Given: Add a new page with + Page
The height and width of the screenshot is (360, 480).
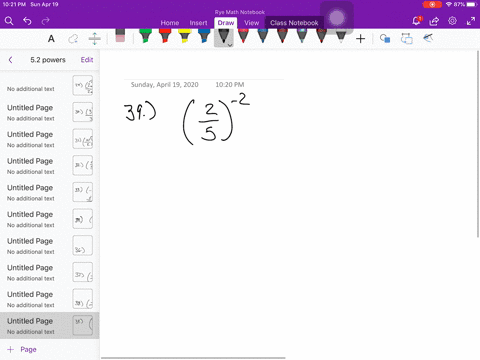Looking at the screenshot, I should pos(22,349).
